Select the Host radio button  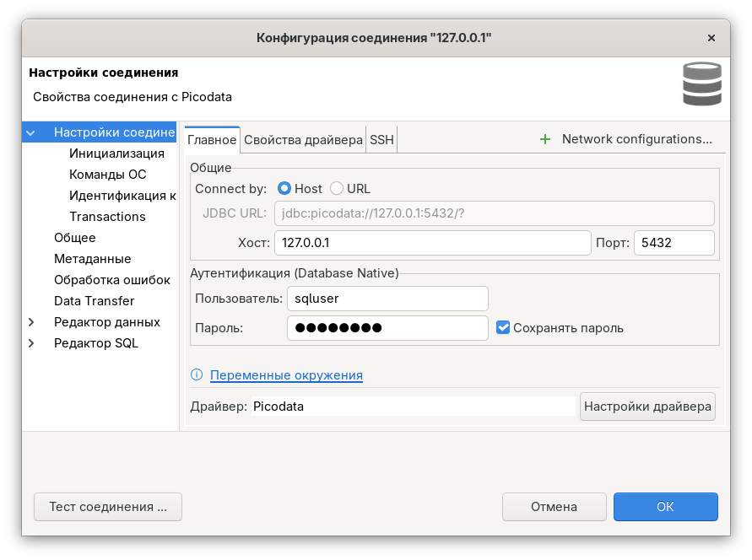tap(284, 189)
